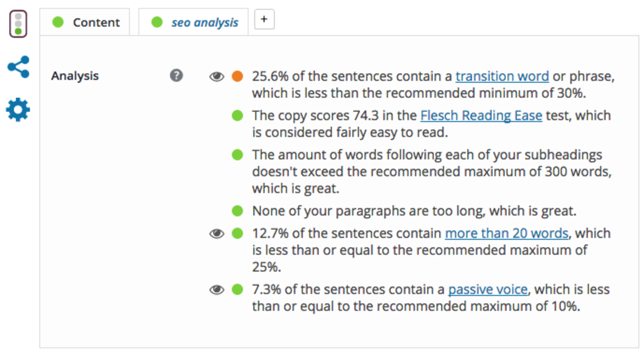
Task: Open the social share settings icon
Action: click(18, 67)
